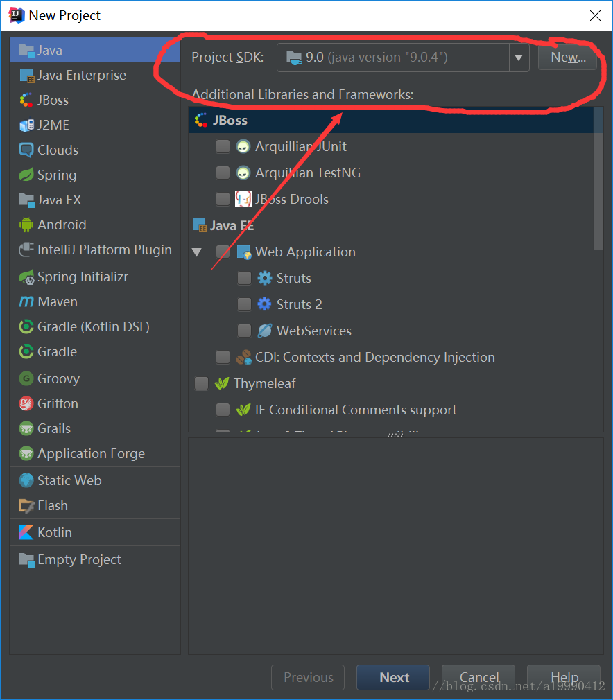
Task: Select the J2ME icon
Action: (x=26, y=125)
